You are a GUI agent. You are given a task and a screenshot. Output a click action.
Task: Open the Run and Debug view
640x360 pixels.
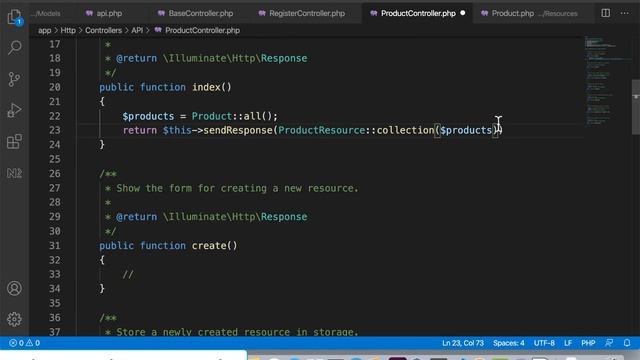point(14,110)
